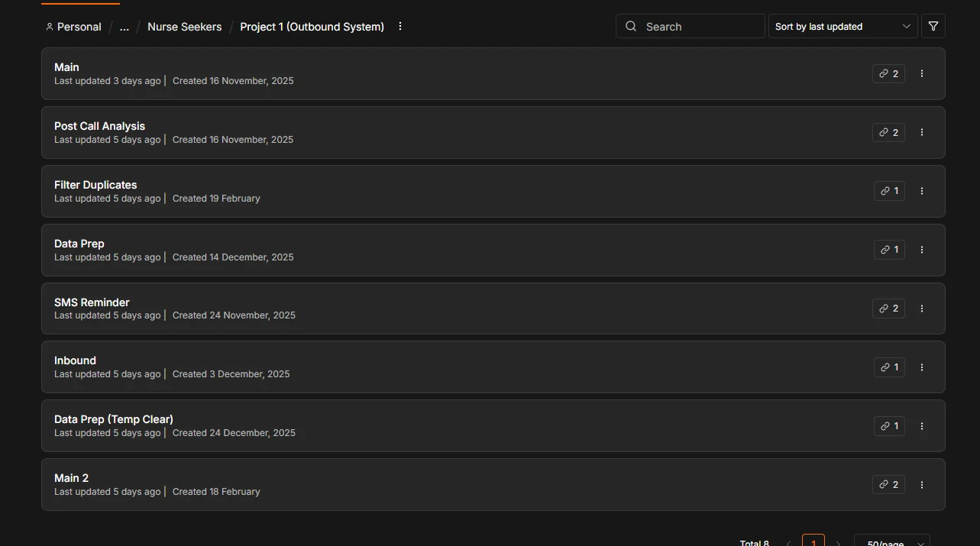Image resolution: width=980 pixels, height=546 pixels.
Task: Open options menu for Data Prep (Temp Clear)
Action: [922, 426]
